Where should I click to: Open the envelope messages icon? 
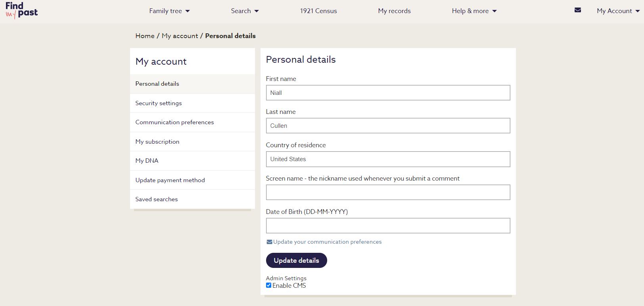tap(577, 10)
